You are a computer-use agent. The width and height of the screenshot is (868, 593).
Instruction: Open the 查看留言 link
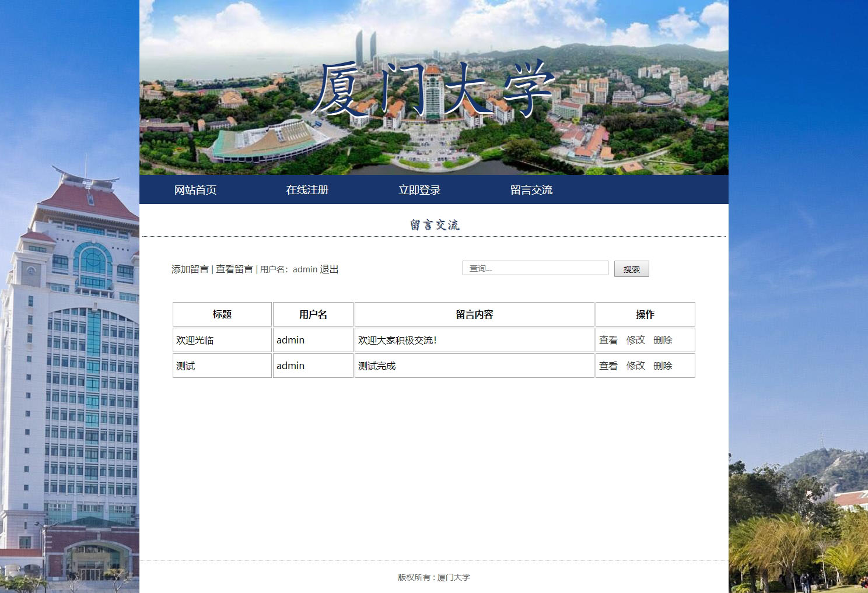[x=235, y=269]
